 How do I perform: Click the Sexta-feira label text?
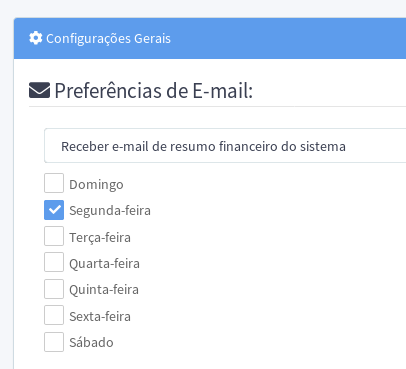(100, 316)
